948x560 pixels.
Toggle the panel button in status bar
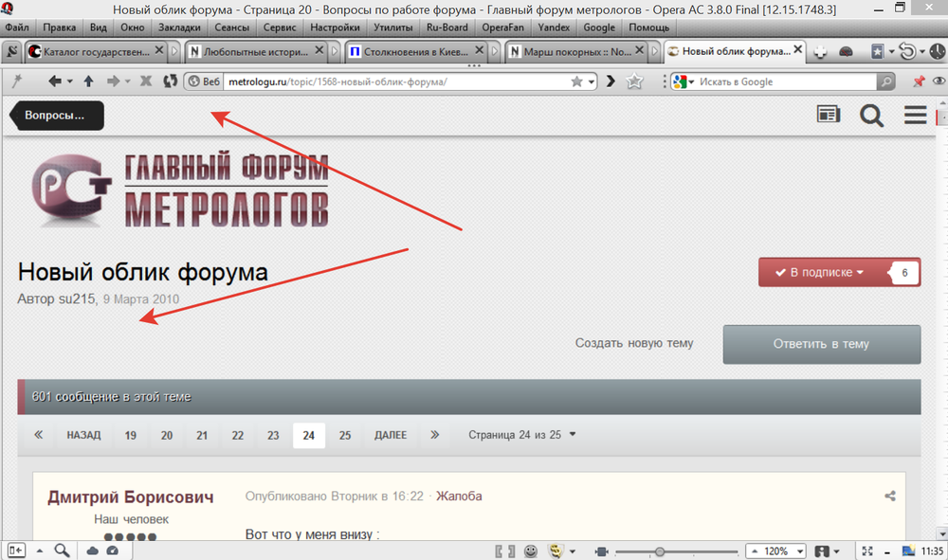tap(16, 551)
